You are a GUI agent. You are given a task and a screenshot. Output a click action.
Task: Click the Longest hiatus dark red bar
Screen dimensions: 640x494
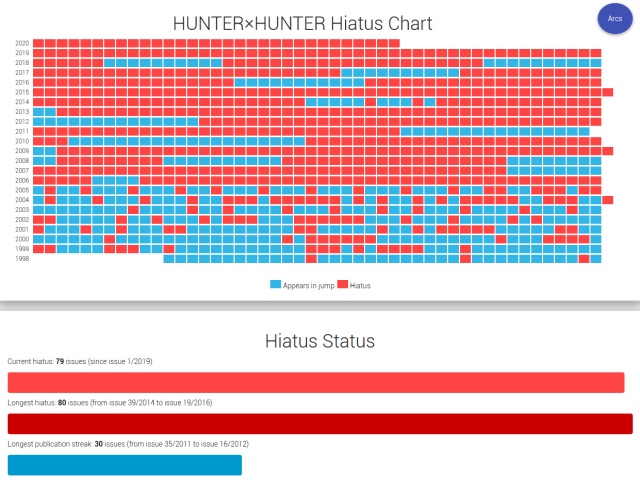tap(320, 423)
